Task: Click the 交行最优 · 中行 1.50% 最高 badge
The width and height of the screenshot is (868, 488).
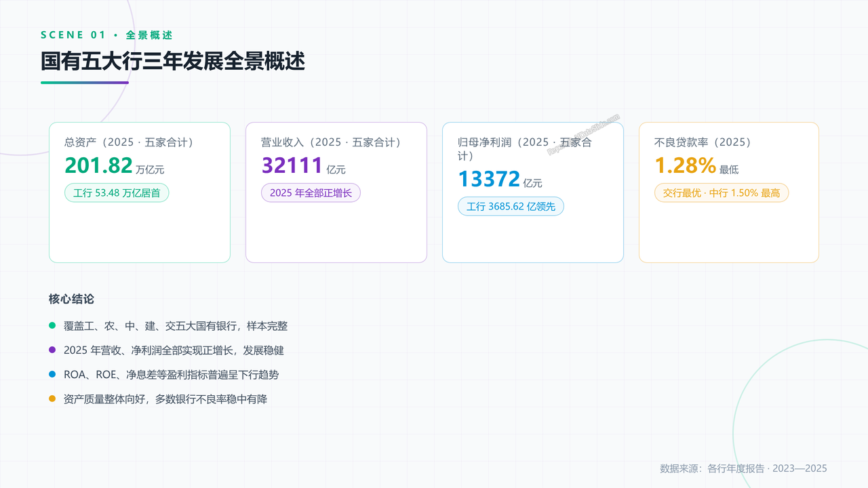Action: [722, 192]
